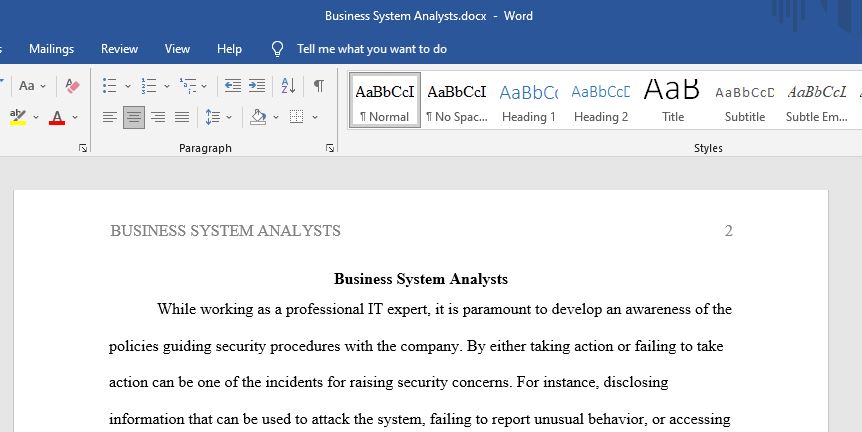
Task: Click the Tell me lightbulb icon
Action: [278, 49]
